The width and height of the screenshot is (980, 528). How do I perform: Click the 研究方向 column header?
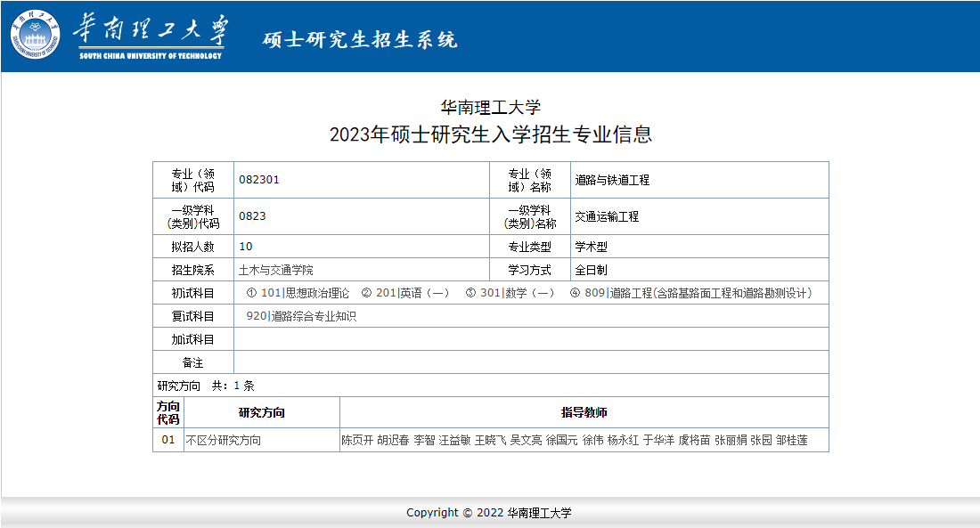click(262, 412)
